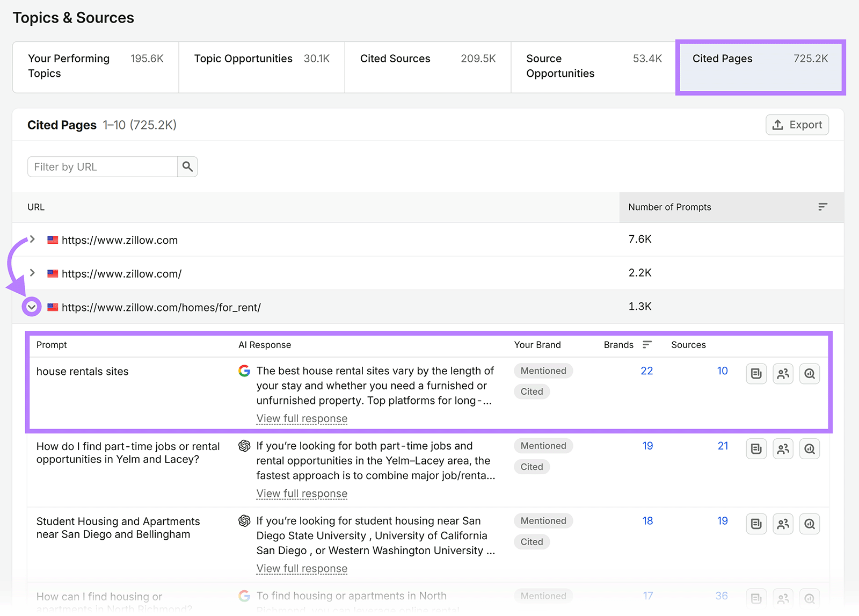This screenshot has height=616, width=859.
Task: Open brands people icon for Student Housing row
Action: point(783,524)
